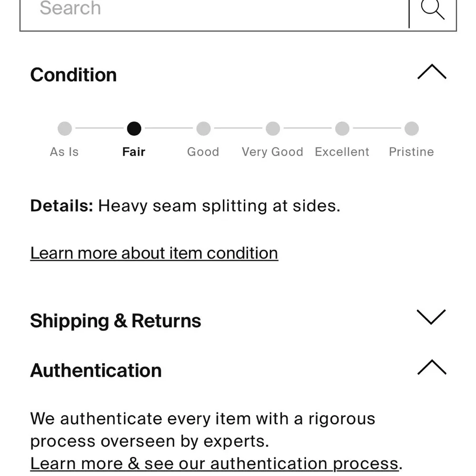Click into the Search input field
The height and width of the screenshot is (476, 476).
(x=214, y=10)
